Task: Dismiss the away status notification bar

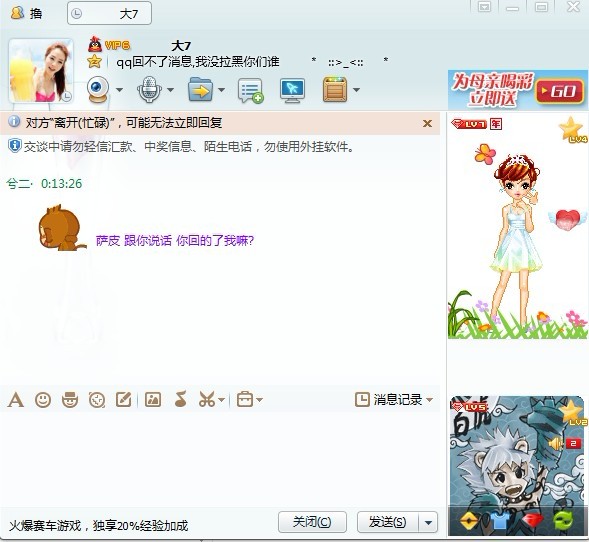Action: (x=427, y=123)
